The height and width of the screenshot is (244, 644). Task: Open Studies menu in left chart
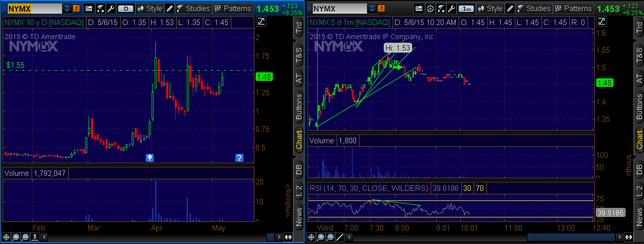(x=193, y=9)
